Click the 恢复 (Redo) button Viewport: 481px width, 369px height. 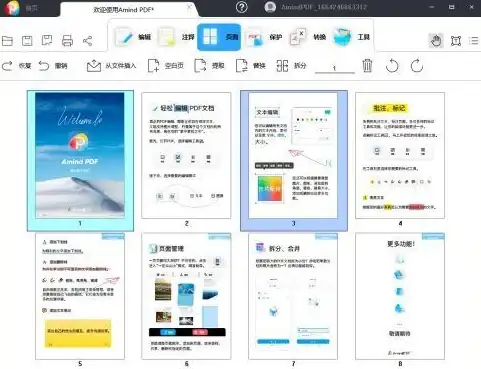point(17,66)
